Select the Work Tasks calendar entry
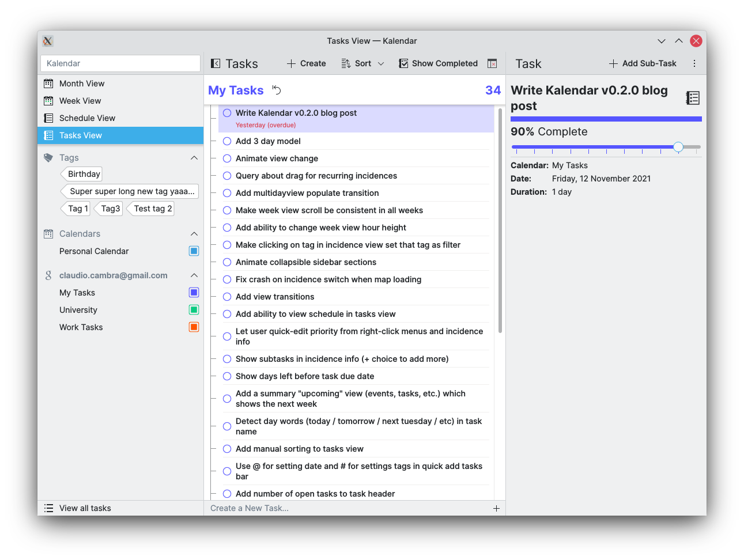744x560 pixels. click(x=120, y=327)
